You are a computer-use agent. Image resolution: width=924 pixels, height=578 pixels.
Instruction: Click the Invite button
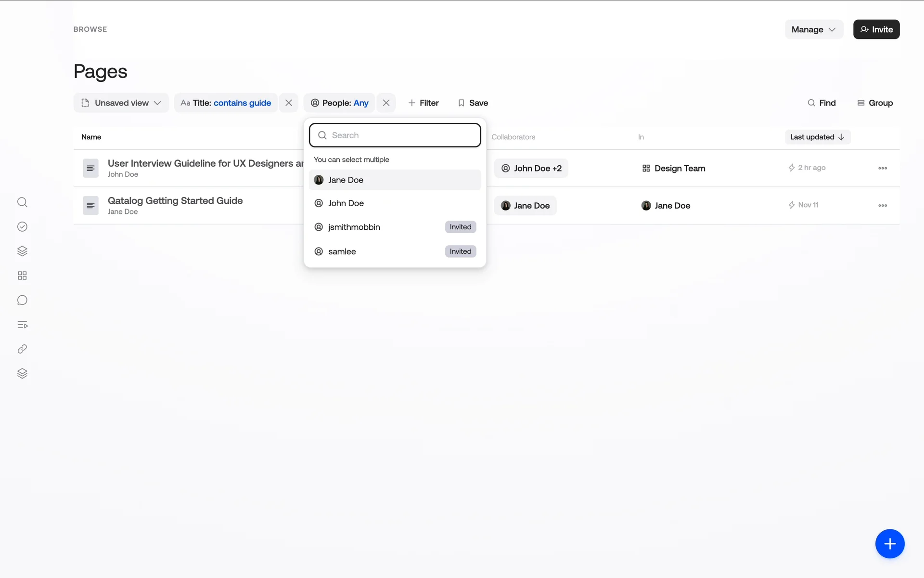[x=876, y=29]
